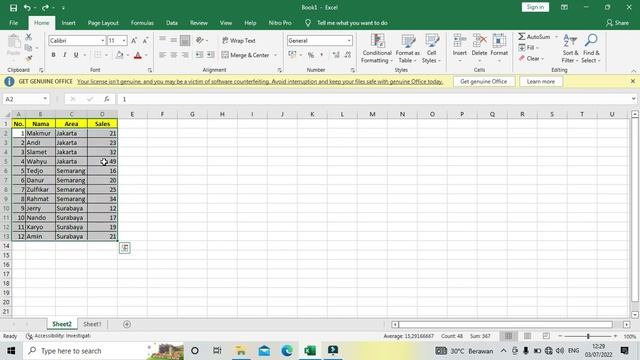Apply red font color A
Viewport: 640px width, 360px height.
(x=138, y=55)
